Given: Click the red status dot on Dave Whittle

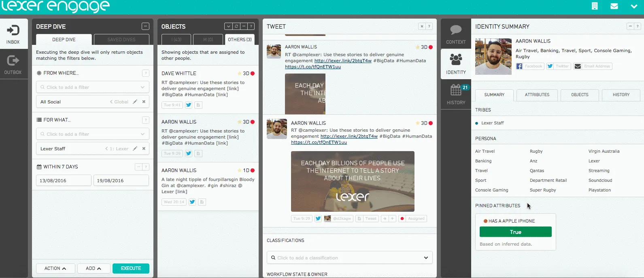Looking at the screenshot, I should click(x=253, y=74).
